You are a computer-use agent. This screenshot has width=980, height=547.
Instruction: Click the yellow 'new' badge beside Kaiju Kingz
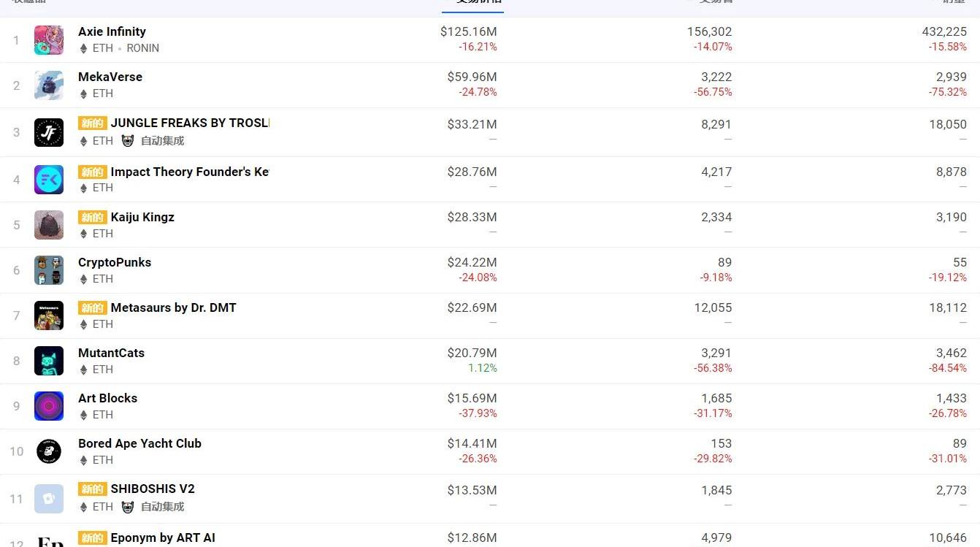pos(93,218)
